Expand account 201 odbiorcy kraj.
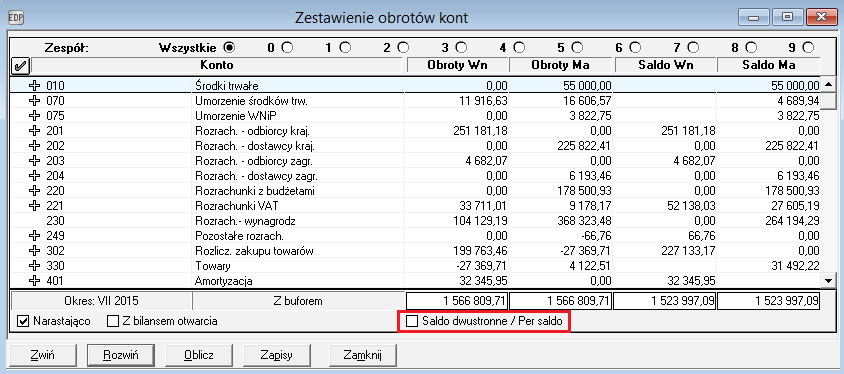 pos(35,130)
